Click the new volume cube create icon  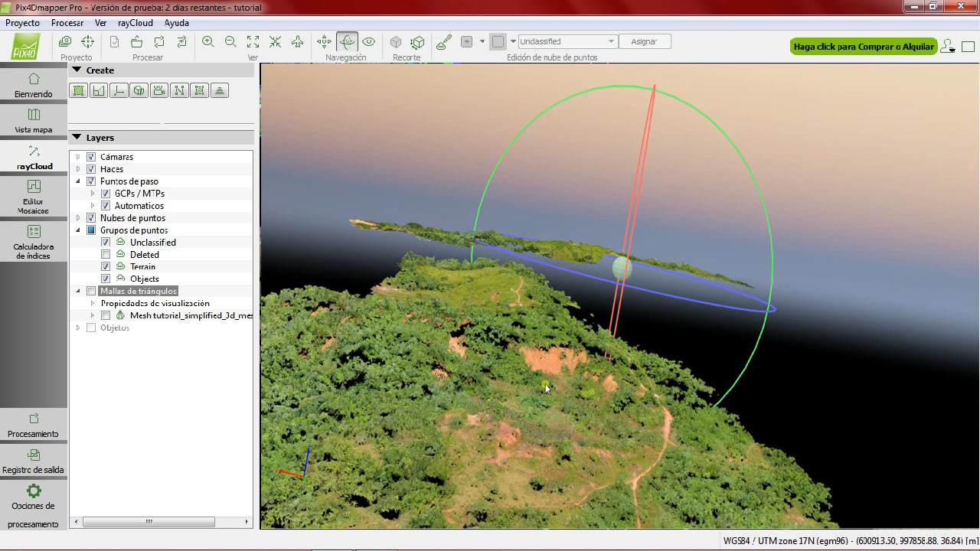(x=139, y=90)
